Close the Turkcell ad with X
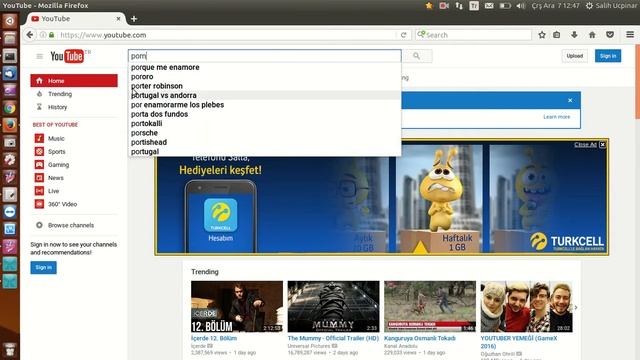The width and height of the screenshot is (640, 360). coord(603,144)
